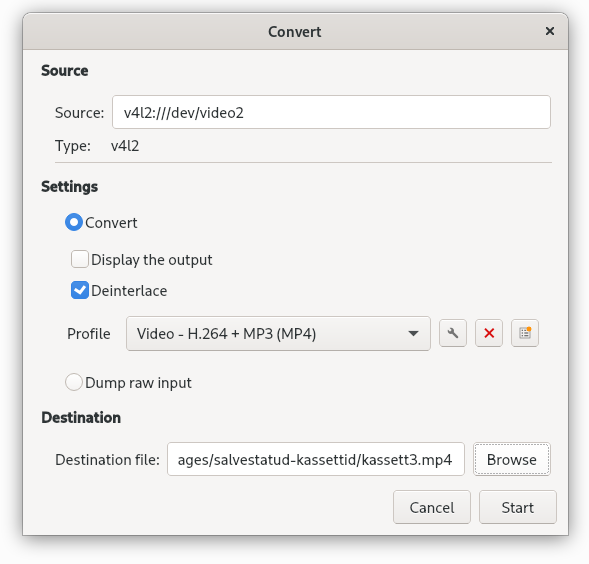The height and width of the screenshot is (564, 589).
Task: Choose the Dump raw input option
Action: tap(74, 382)
